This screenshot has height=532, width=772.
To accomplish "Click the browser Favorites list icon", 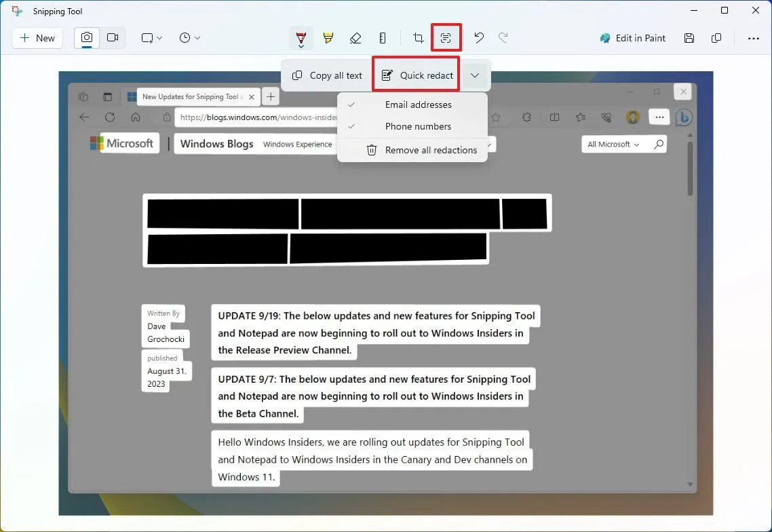I will tap(581, 117).
